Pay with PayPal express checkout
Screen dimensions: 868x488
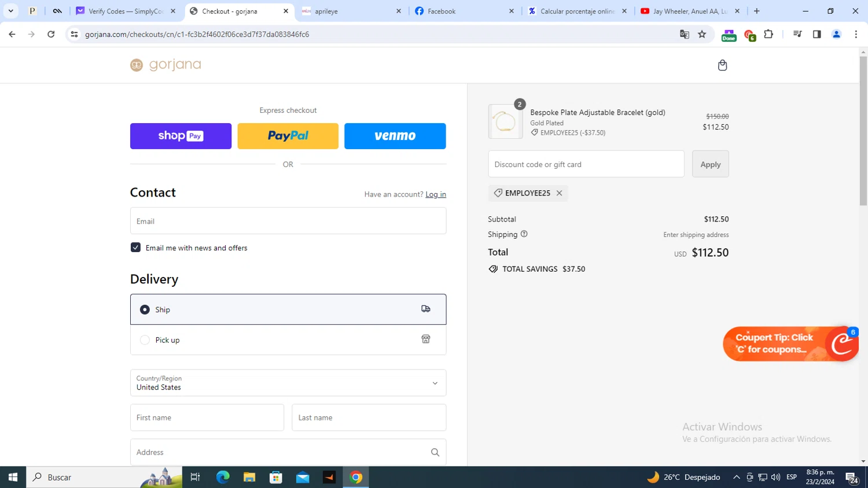pyautogui.click(x=288, y=136)
